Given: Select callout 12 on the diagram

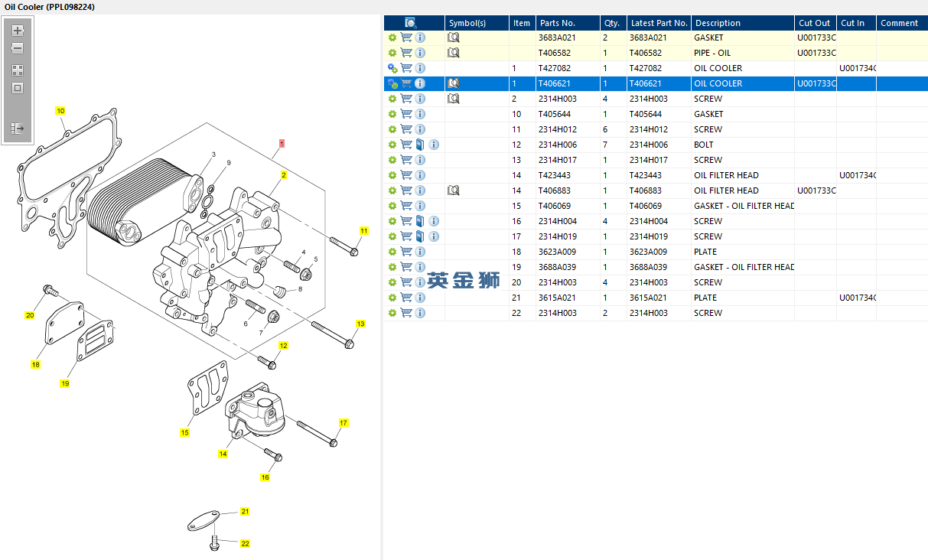Looking at the screenshot, I should point(283,346).
